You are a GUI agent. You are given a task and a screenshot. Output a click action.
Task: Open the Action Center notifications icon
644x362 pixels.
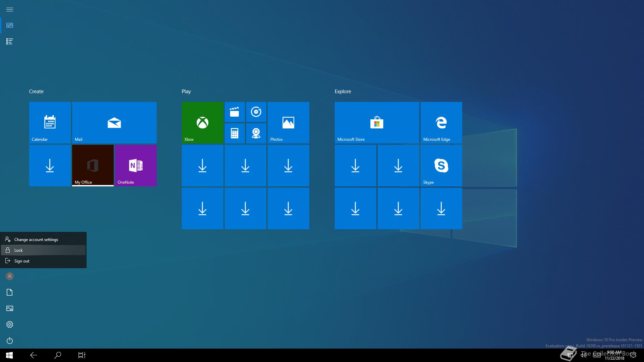[x=633, y=355]
